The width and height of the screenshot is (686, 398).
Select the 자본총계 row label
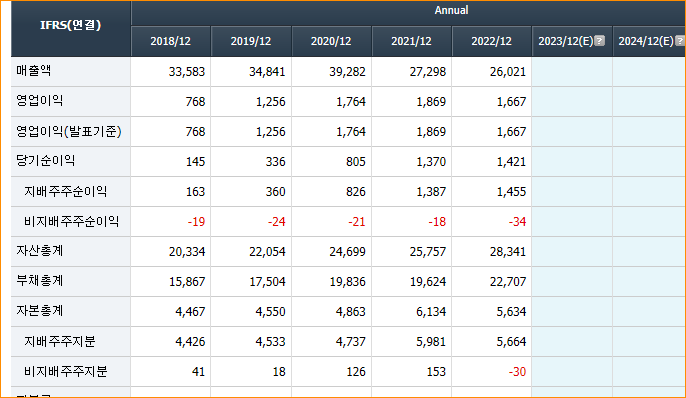click(40, 311)
